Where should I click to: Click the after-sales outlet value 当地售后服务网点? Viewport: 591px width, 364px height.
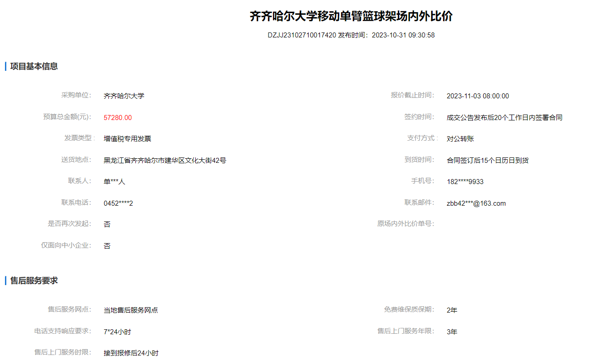coord(131,310)
